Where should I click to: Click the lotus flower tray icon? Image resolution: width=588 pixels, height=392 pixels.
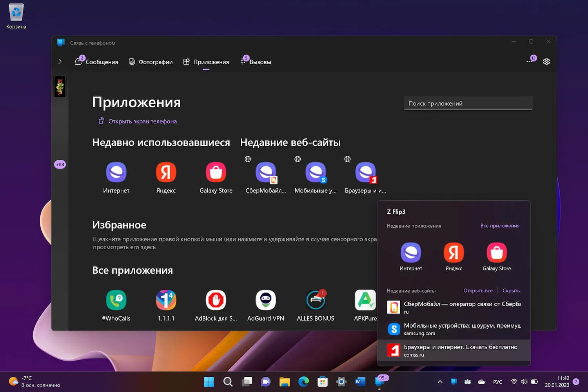coord(468,382)
